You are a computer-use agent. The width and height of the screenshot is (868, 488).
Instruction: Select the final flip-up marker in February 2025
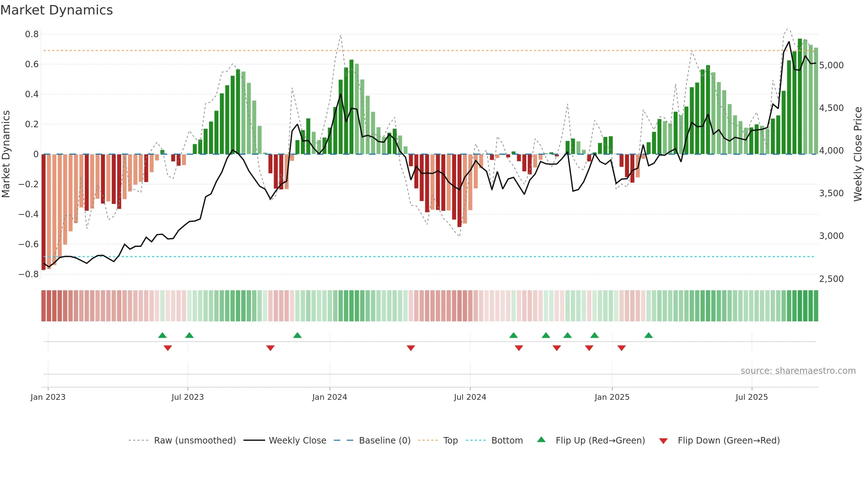pos(648,335)
